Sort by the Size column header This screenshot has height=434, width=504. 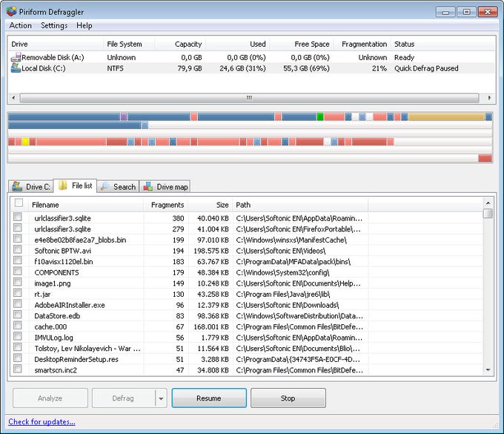coord(210,205)
